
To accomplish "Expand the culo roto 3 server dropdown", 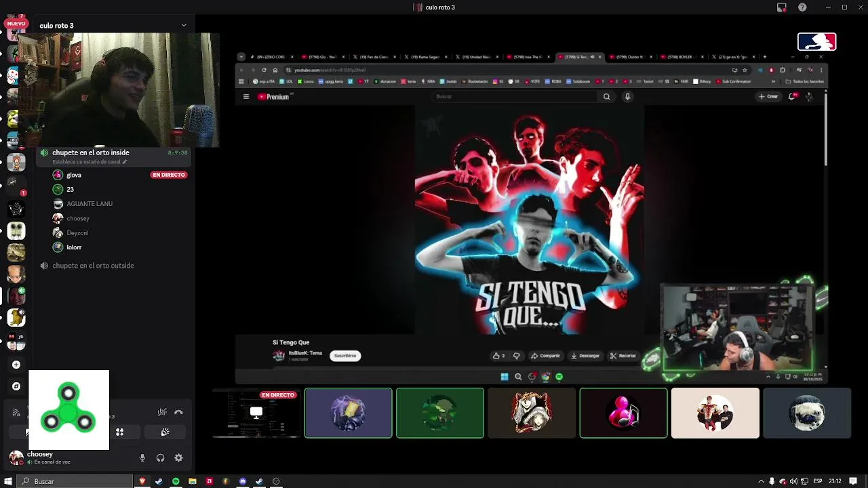I will point(184,25).
